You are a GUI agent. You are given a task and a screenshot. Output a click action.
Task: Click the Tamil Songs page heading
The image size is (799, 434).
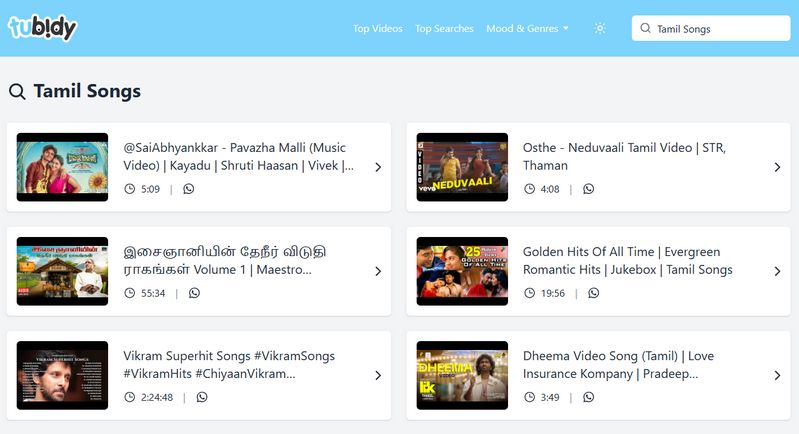click(x=87, y=91)
